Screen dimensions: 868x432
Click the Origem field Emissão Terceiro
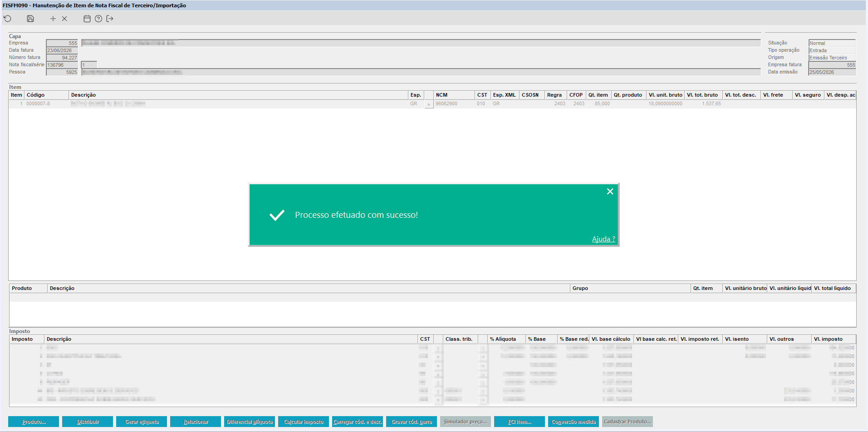coord(832,58)
